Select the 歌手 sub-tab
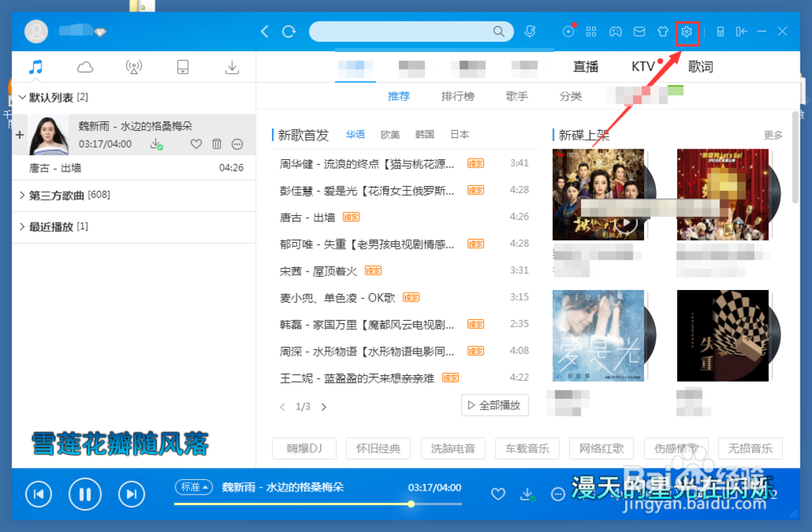The width and height of the screenshot is (812, 532). (516, 97)
